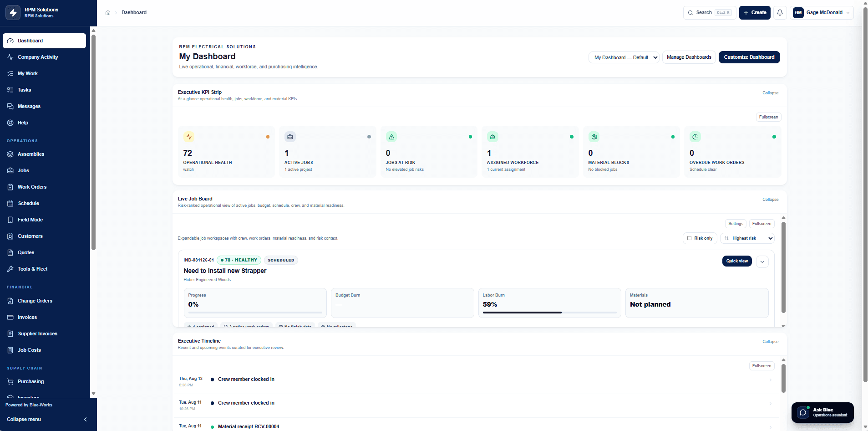Open Executive Timeline in Fullscreen
The height and width of the screenshot is (431, 868).
[761, 366]
